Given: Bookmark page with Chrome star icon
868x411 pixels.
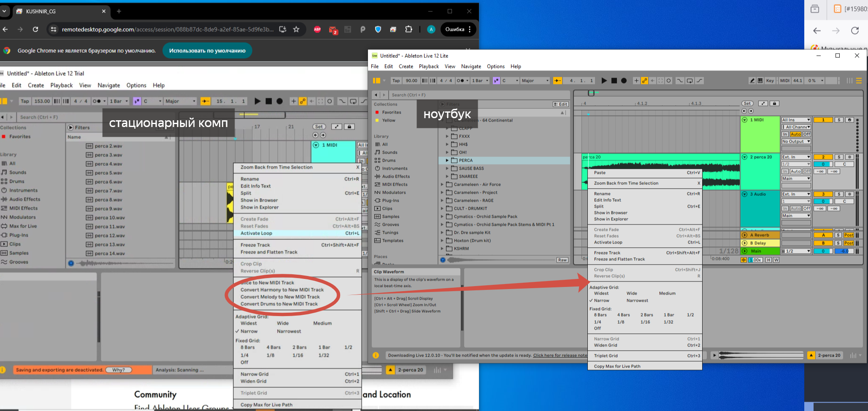Looking at the screenshot, I should [x=296, y=29].
